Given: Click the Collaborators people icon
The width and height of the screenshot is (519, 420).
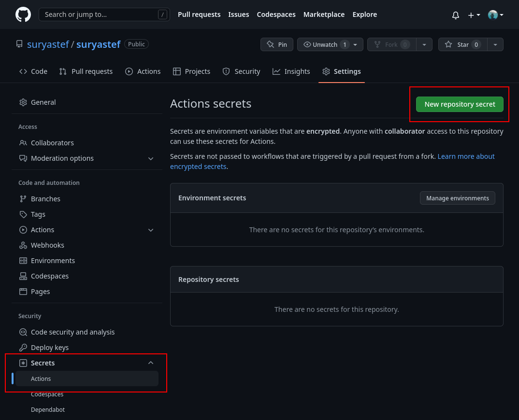Looking at the screenshot, I should (23, 143).
